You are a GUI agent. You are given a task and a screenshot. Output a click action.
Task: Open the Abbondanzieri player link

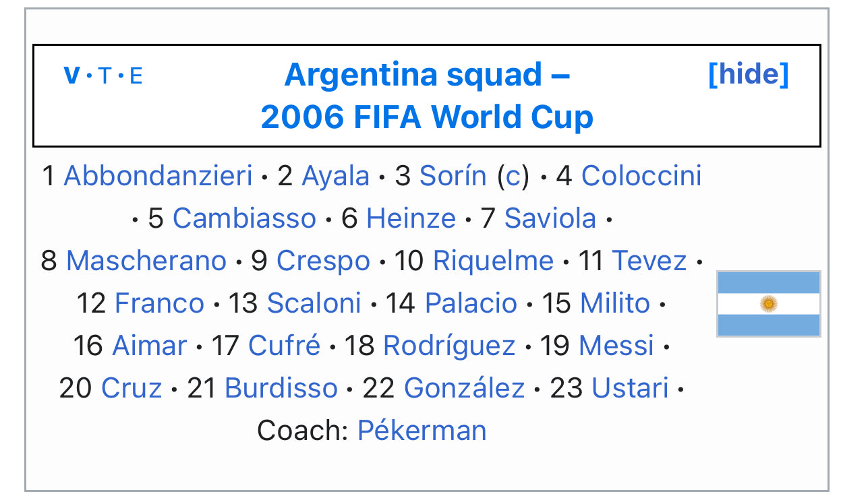click(158, 176)
